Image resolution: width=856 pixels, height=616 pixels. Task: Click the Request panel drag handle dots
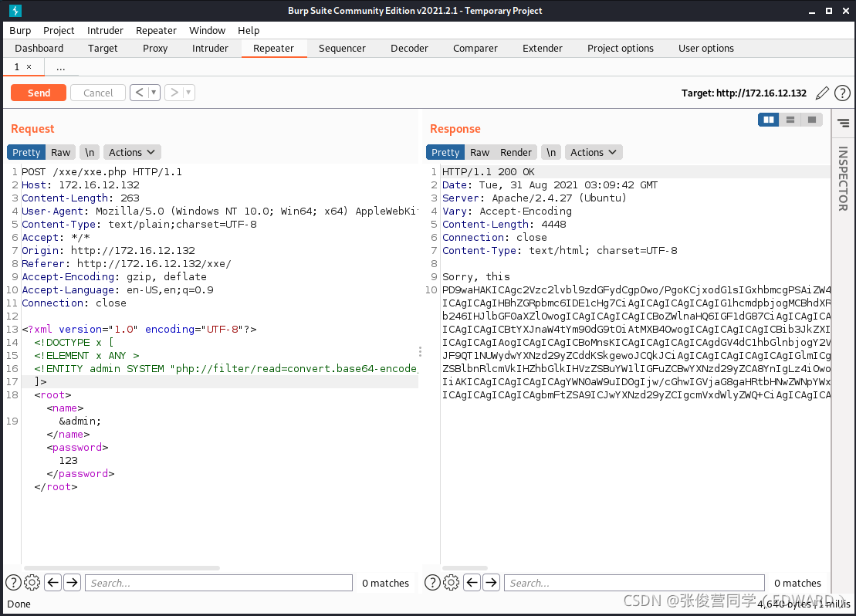(420, 351)
